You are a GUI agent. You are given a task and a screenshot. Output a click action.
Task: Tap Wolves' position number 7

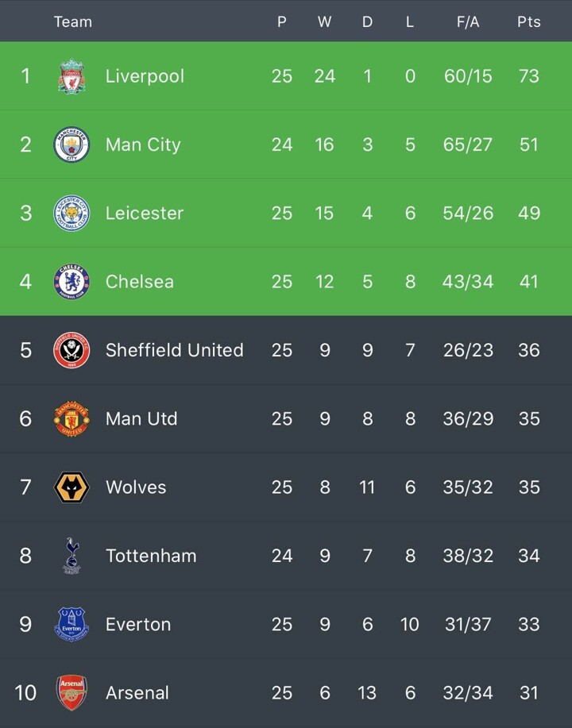pos(25,487)
